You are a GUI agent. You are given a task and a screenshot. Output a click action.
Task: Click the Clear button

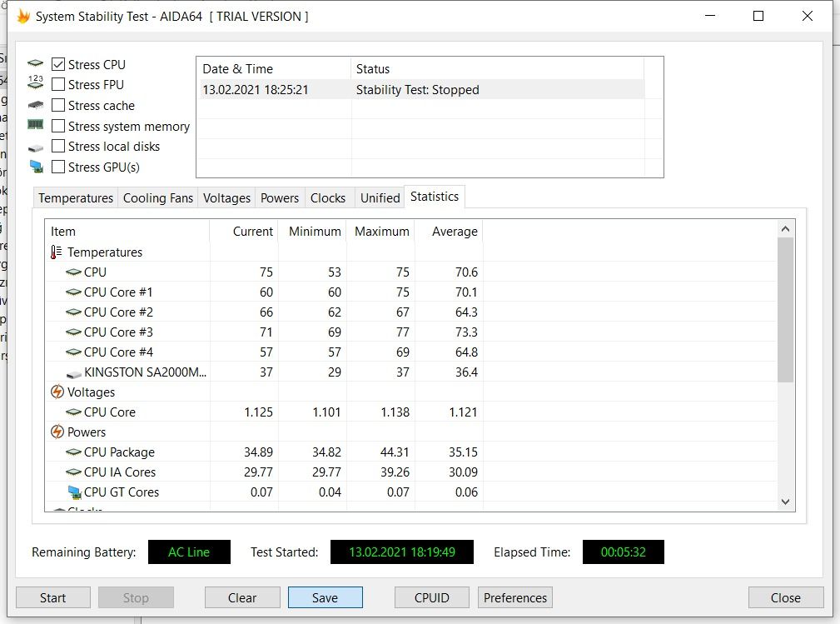242,597
